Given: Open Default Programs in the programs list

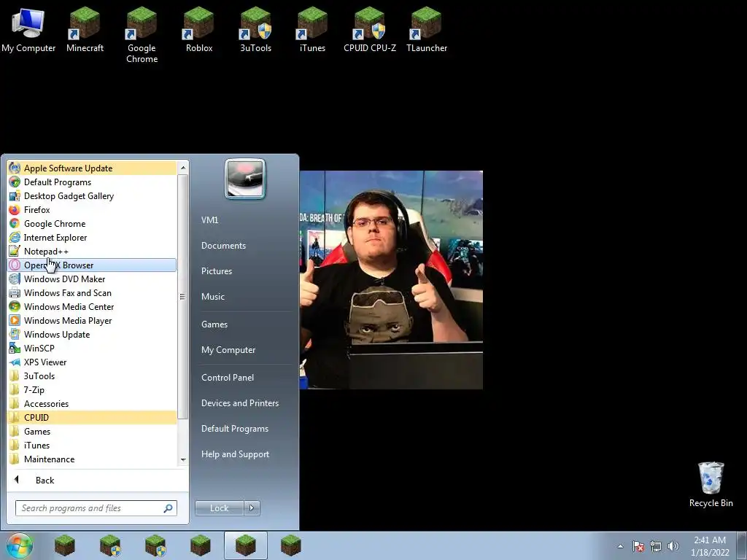Looking at the screenshot, I should click(x=92, y=182).
